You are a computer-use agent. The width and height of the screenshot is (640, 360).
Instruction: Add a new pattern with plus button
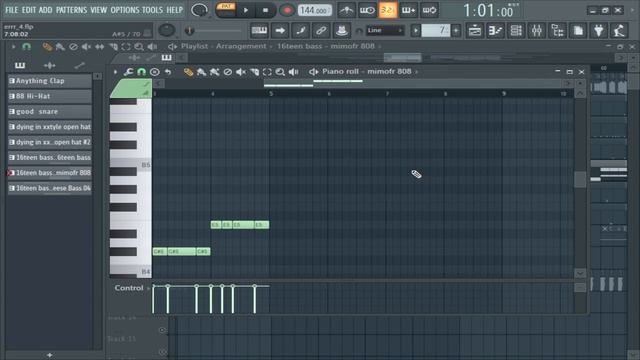(49, 355)
